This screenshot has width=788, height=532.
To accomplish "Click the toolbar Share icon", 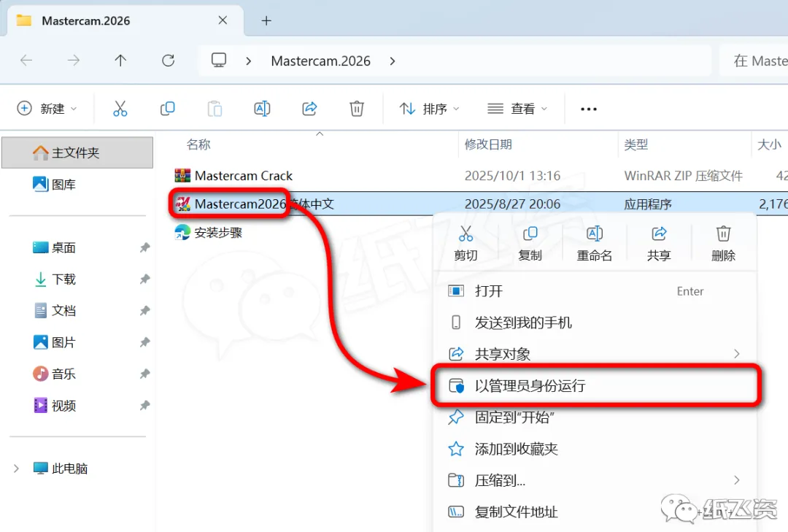I will coord(309,109).
